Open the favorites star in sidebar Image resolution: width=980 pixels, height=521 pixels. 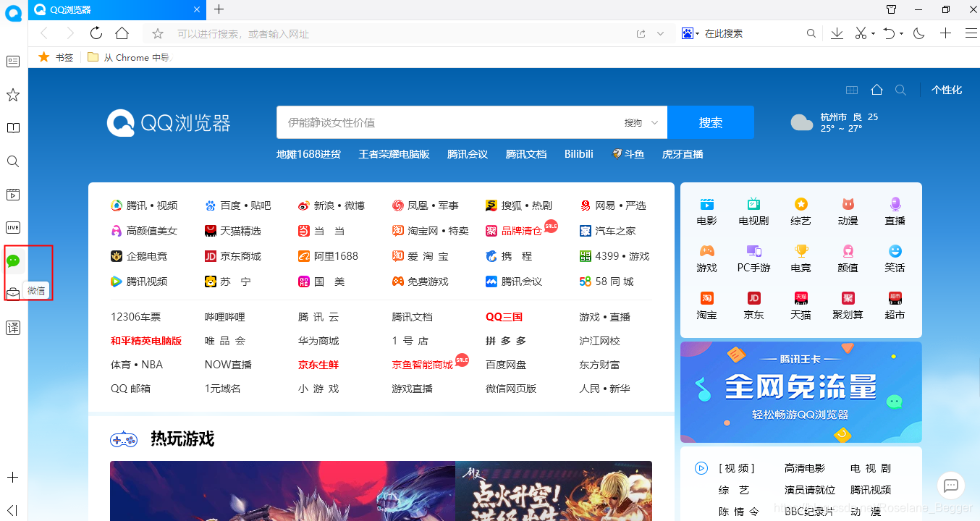click(13, 95)
